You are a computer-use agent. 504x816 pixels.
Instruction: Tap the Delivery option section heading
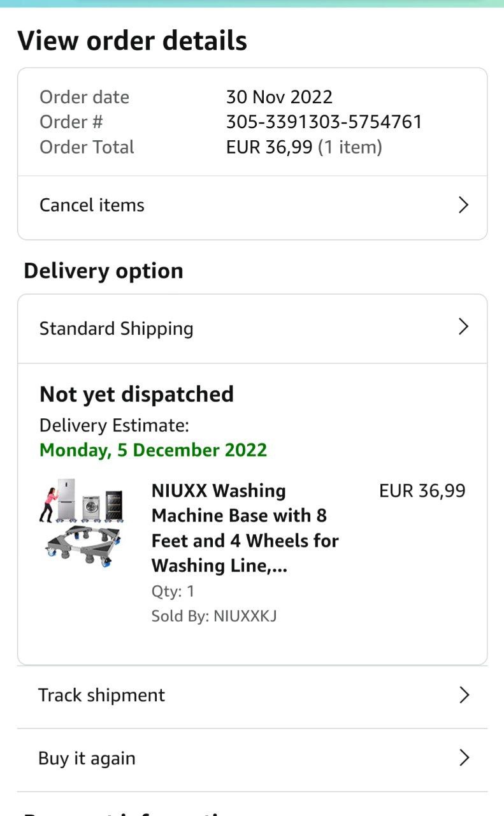tap(104, 271)
